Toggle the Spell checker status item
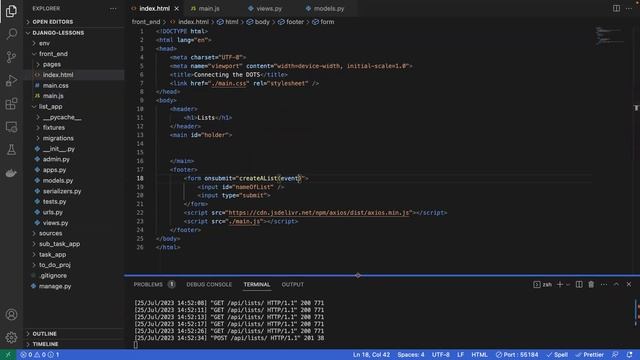The image size is (640, 360). coord(557,355)
